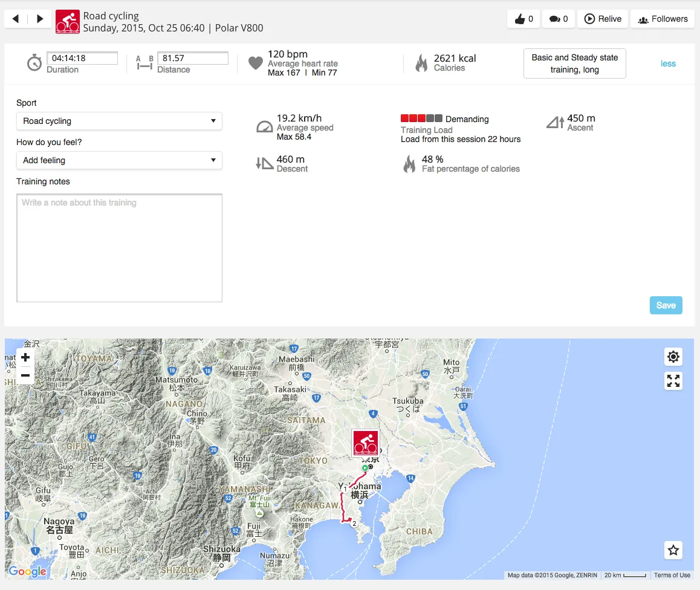Open the Sport dropdown
This screenshot has width=700, height=590.
pos(119,121)
